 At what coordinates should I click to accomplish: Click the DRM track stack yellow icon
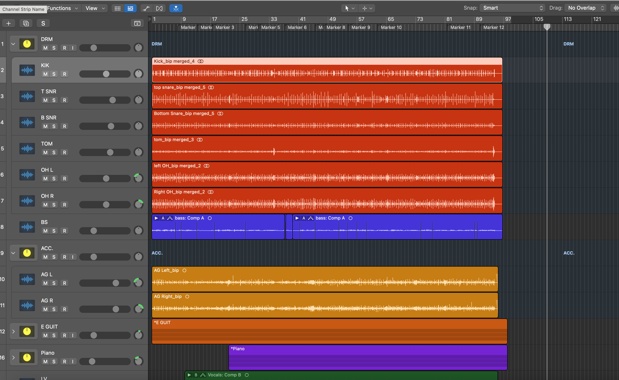27,44
